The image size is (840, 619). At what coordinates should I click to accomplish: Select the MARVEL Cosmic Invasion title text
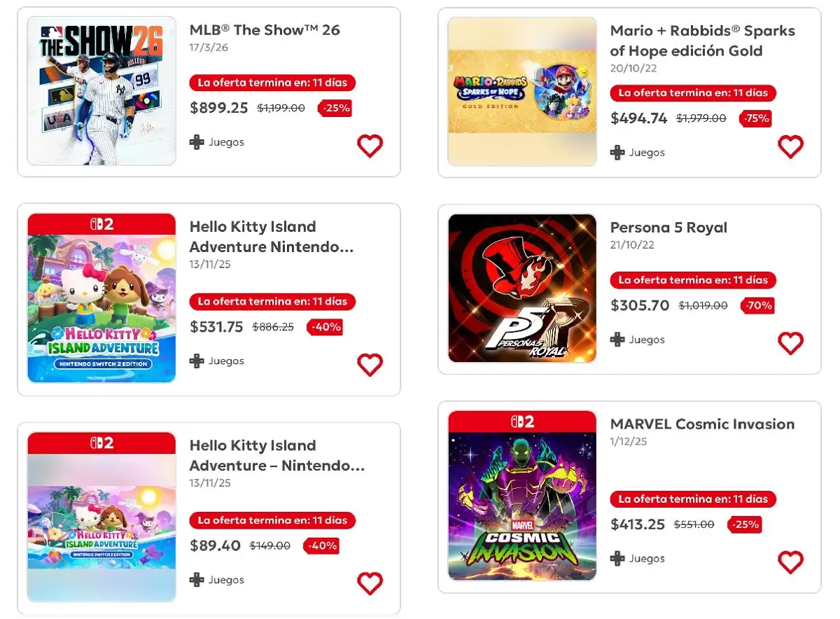click(x=703, y=424)
